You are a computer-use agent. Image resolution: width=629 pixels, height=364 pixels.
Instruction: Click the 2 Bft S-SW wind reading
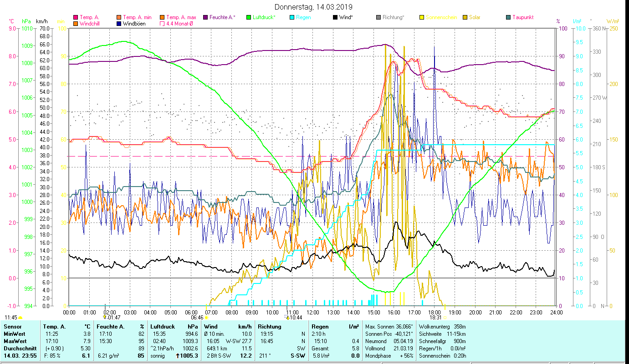[220, 356]
